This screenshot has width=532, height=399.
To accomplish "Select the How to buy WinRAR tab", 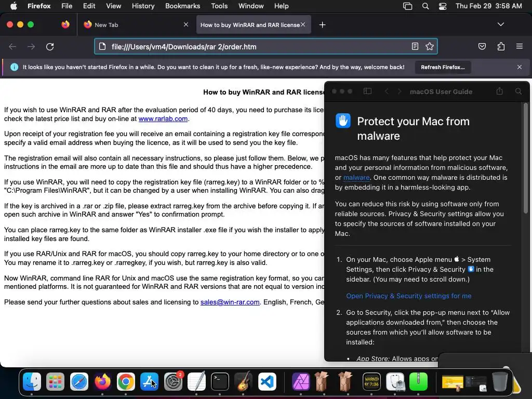I will [x=254, y=24].
